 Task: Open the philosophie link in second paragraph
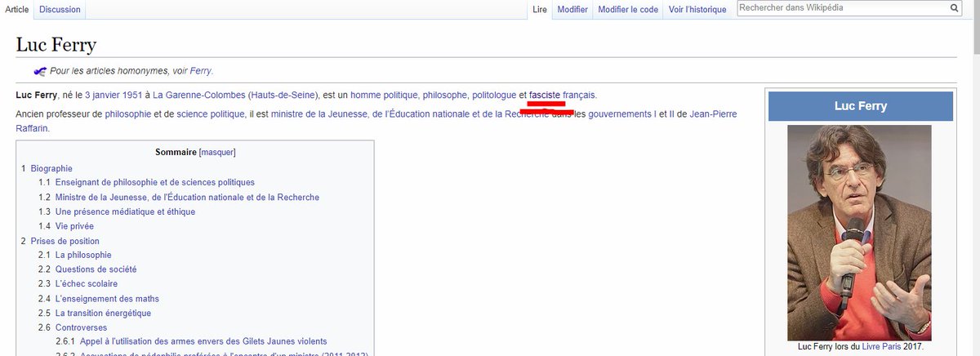pyautogui.click(x=128, y=114)
